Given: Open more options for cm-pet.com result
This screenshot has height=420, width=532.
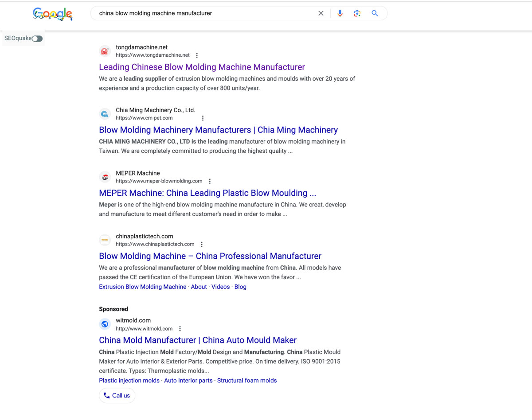Looking at the screenshot, I should pos(203,118).
